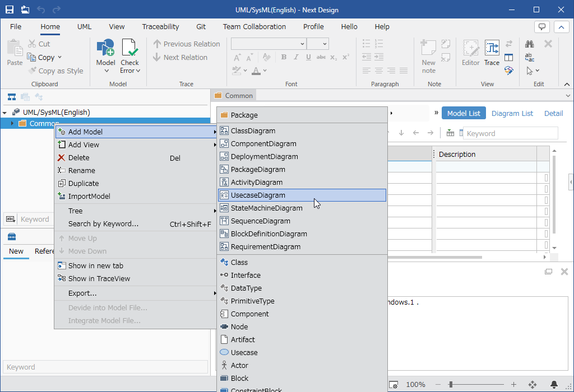Choose SequenceDiagram in the submenu
574x392 pixels.
pyautogui.click(x=302, y=221)
